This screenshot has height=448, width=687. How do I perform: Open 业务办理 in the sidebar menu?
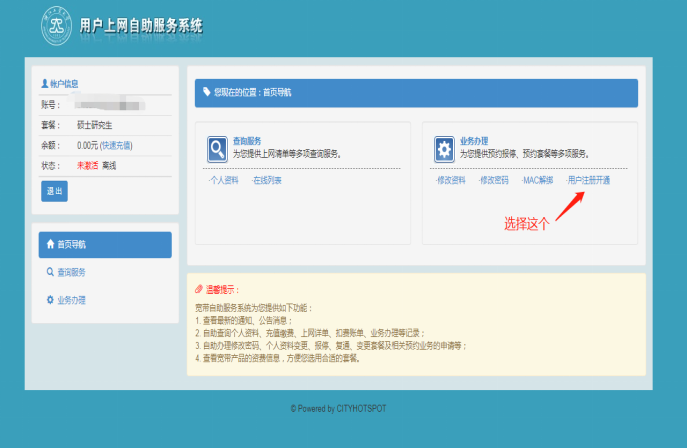[70, 300]
